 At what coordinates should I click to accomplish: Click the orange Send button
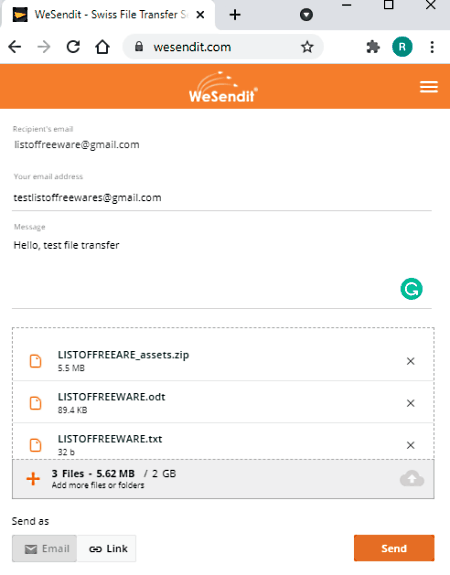click(394, 548)
